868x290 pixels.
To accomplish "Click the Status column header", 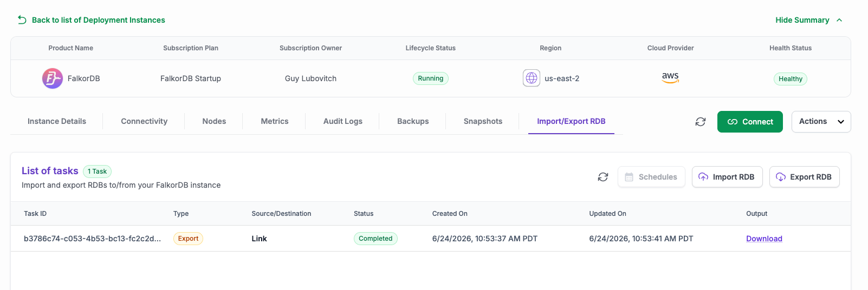I will [x=364, y=214].
